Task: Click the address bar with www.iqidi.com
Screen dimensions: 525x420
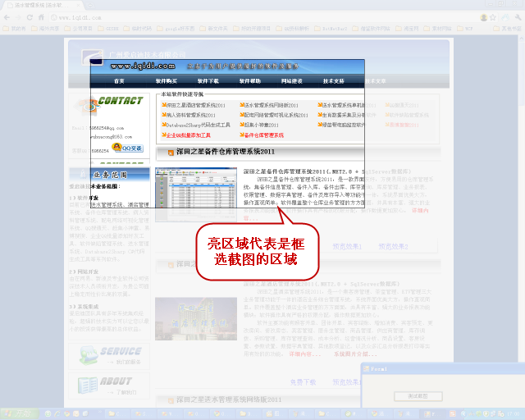Action: pos(261,17)
